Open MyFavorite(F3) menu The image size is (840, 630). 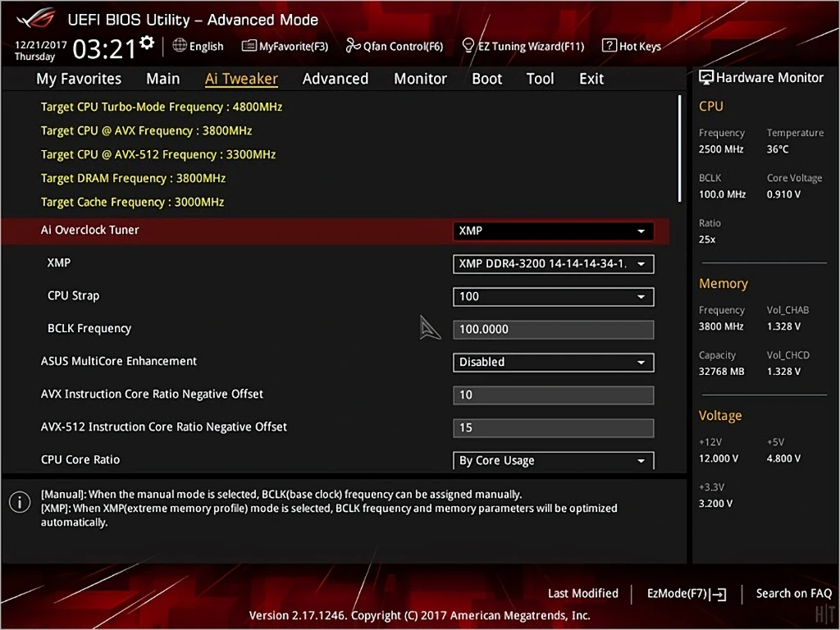tap(285, 46)
